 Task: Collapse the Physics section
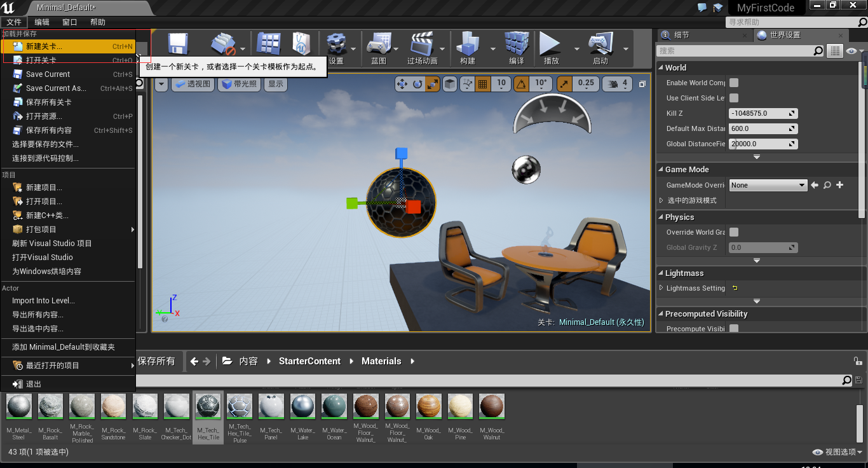(x=661, y=217)
